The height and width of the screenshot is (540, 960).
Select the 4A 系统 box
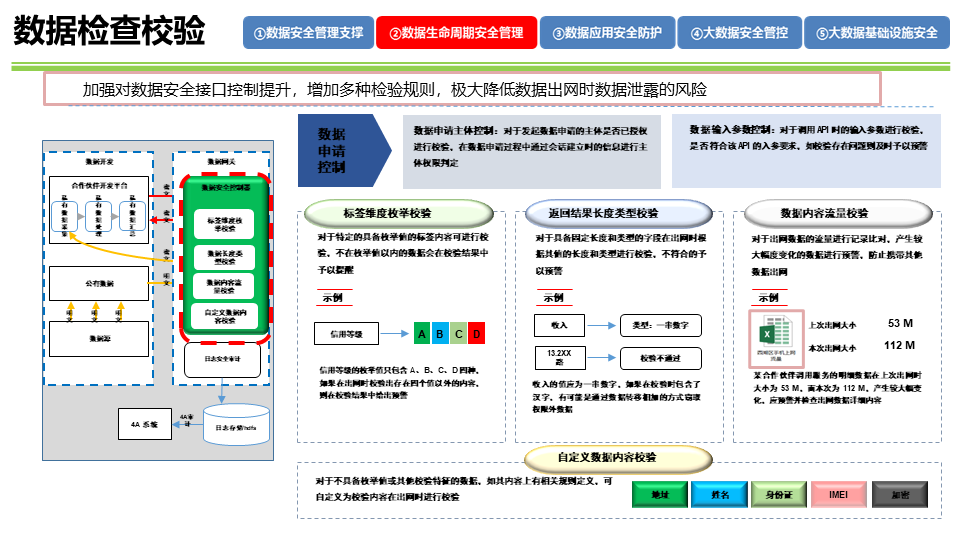click(144, 424)
